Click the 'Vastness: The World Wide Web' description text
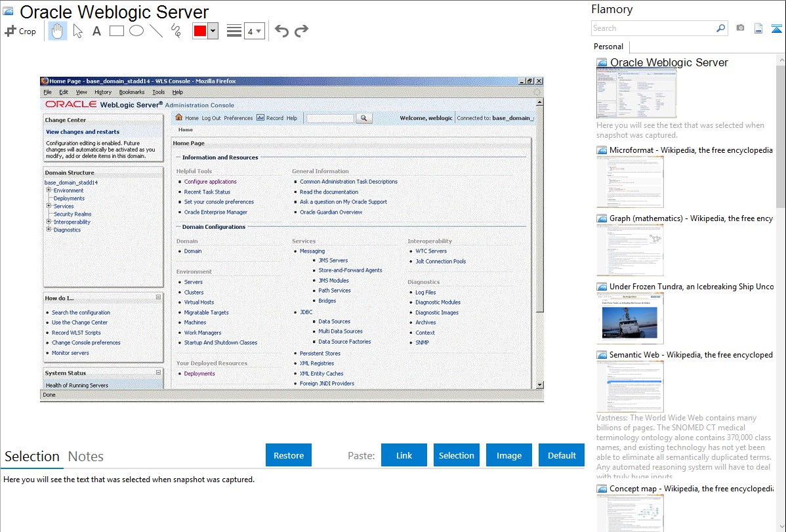Viewport: 786px width, 532px height. (x=684, y=447)
